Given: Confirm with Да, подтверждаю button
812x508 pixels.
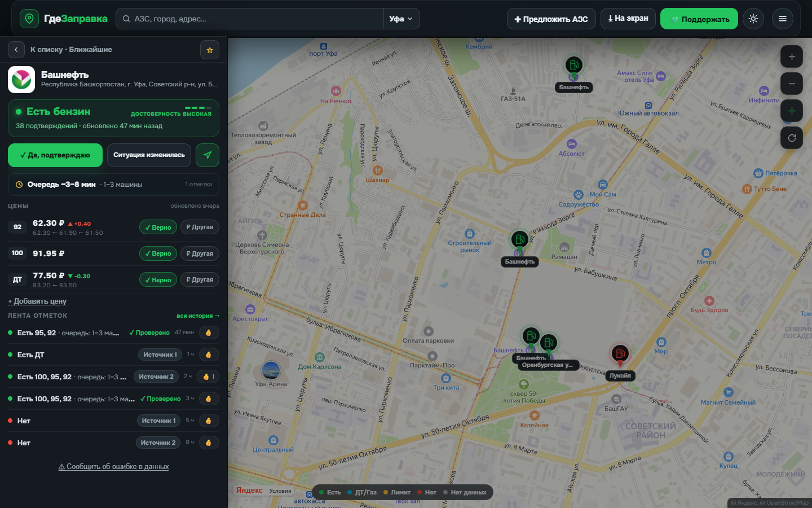Looking at the screenshot, I should click(55, 155).
